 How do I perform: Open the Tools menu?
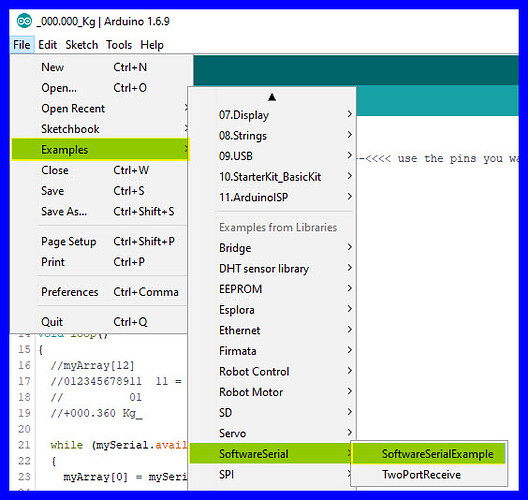click(x=119, y=45)
